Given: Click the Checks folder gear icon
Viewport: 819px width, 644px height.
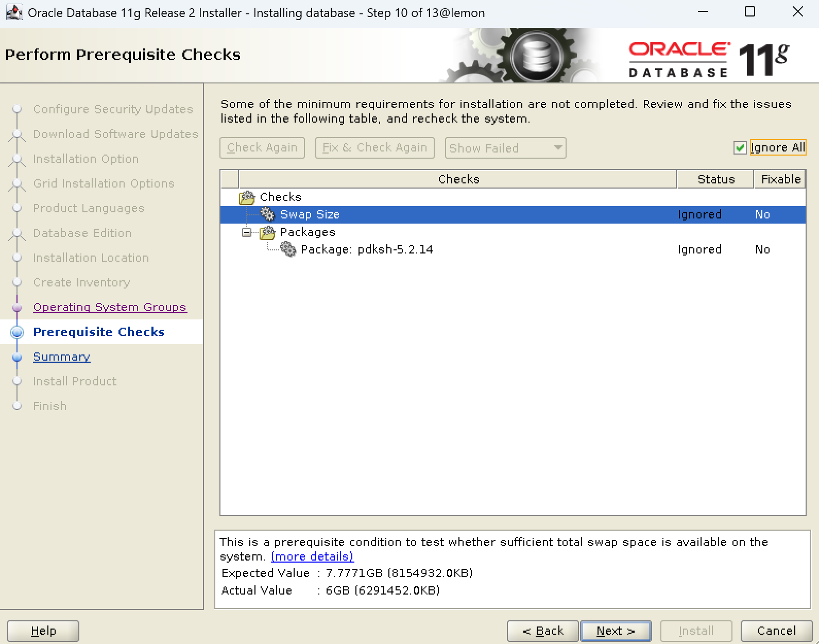Looking at the screenshot, I should coord(247,197).
